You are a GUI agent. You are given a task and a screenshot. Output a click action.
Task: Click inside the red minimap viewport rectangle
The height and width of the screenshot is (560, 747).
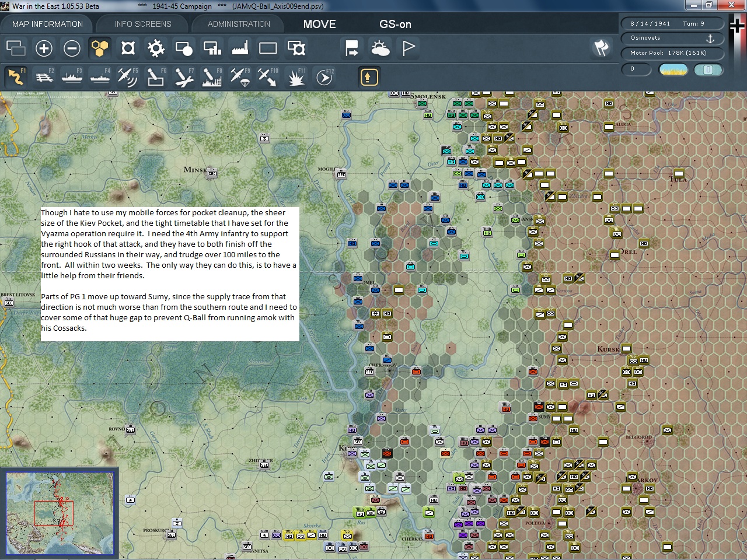pos(53,513)
